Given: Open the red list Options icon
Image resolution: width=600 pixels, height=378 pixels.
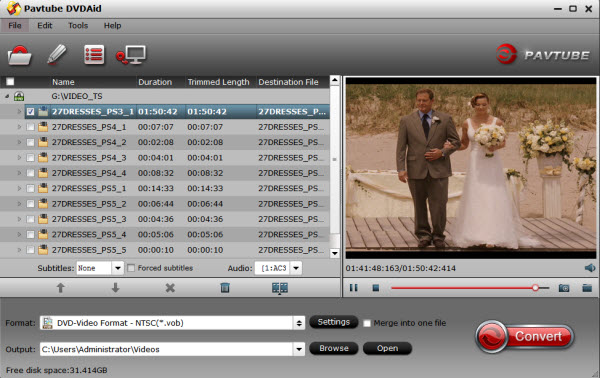Looking at the screenshot, I should [x=94, y=55].
